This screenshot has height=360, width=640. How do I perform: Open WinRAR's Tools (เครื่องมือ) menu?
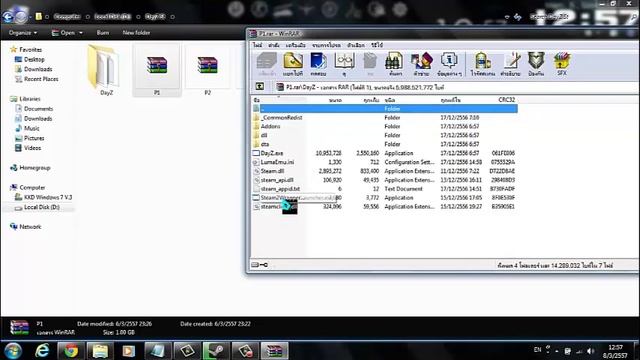(296, 45)
